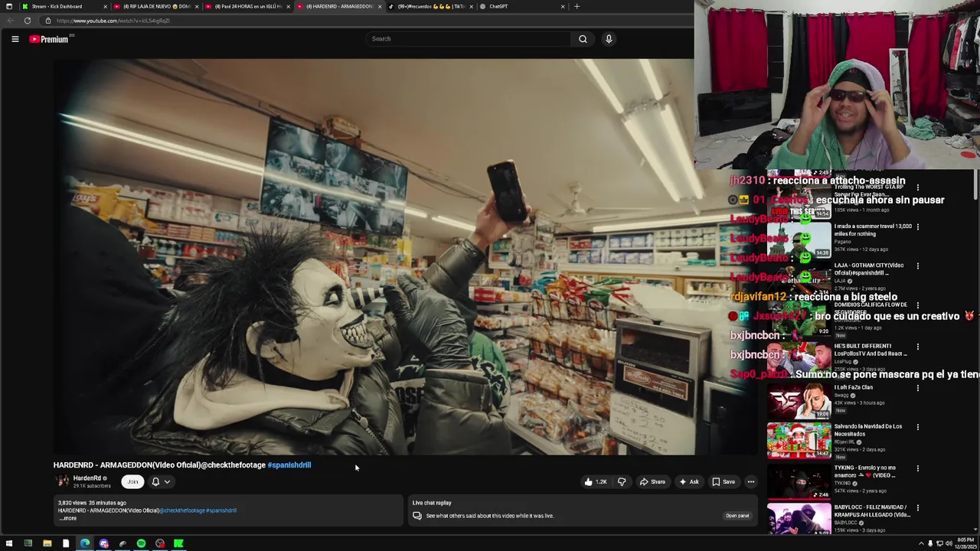Close the ChatGPT browser tab
980x551 pixels.
tap(563, 6)
